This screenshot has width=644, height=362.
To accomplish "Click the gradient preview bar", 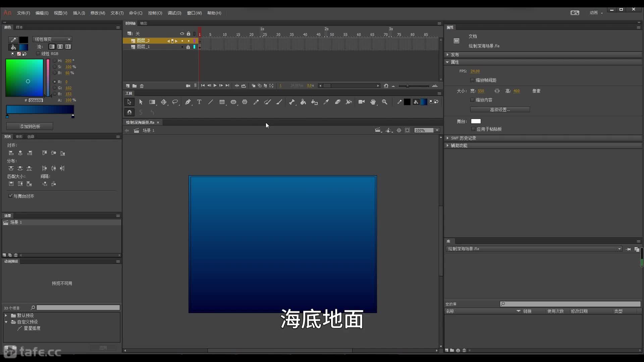I will pos(40,110).
